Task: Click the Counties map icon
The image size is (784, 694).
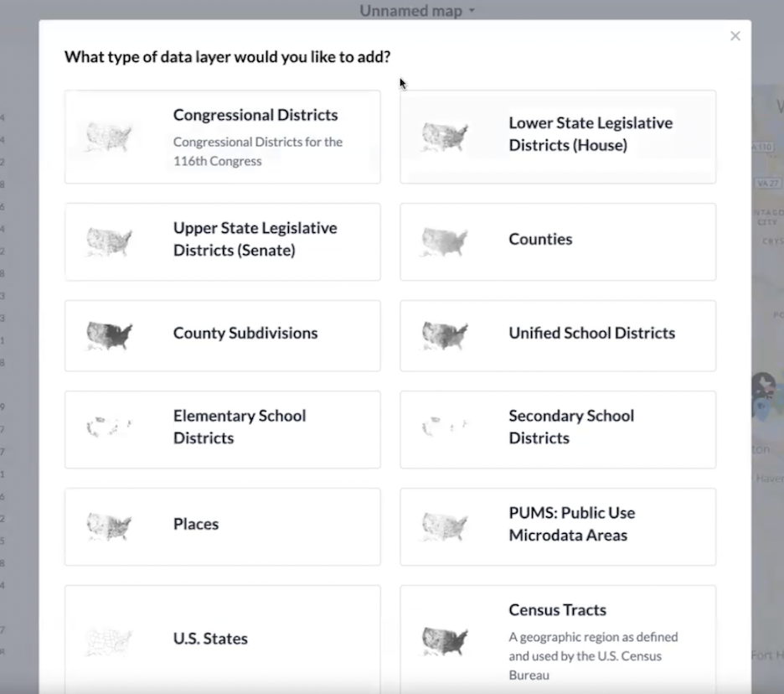Action: click(445, 241)
